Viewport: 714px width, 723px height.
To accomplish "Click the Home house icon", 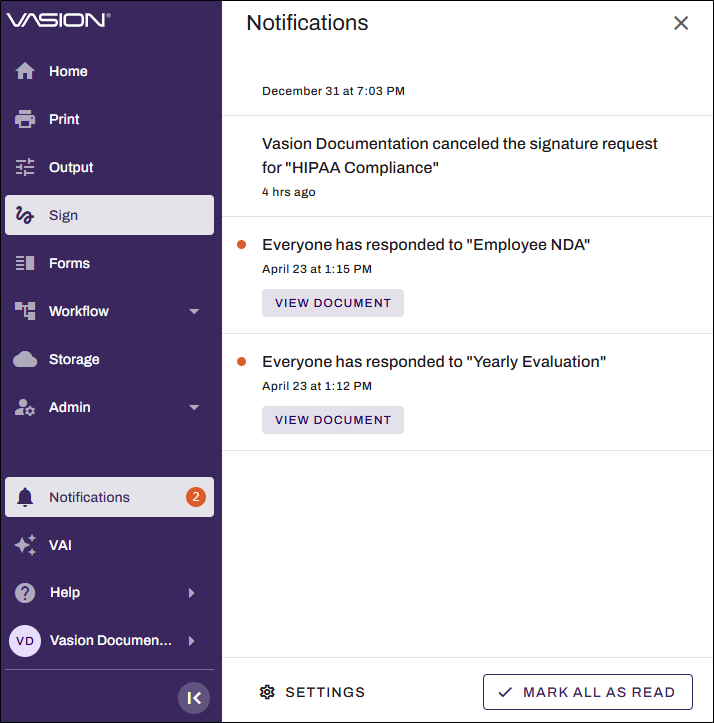I will pos(25,71).
